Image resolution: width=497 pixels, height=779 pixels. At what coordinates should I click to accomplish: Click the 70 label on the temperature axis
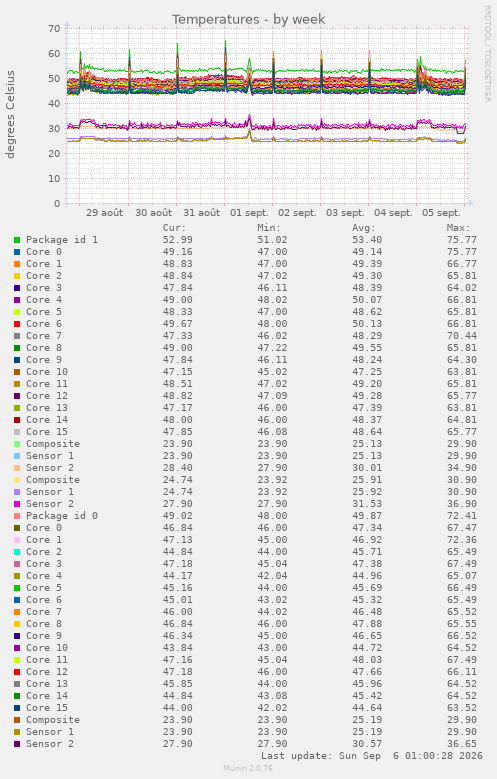pos(54,29)
